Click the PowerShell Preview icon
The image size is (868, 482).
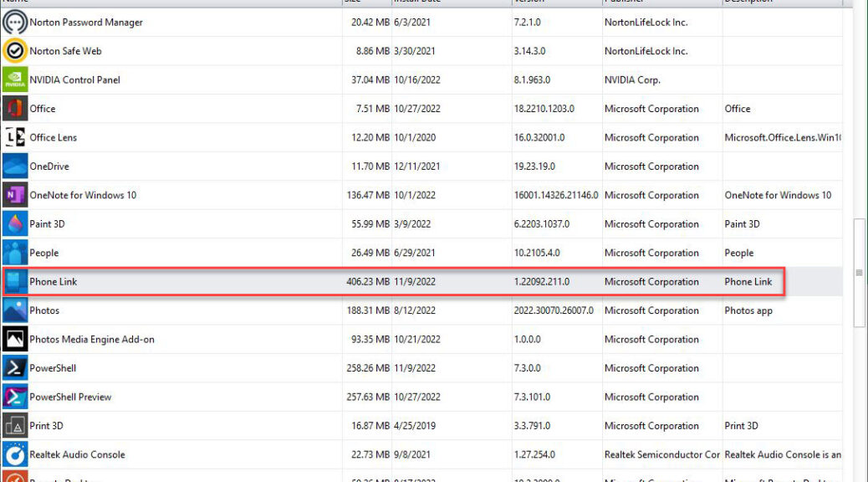pyautogui.click(x=15, y=397)
